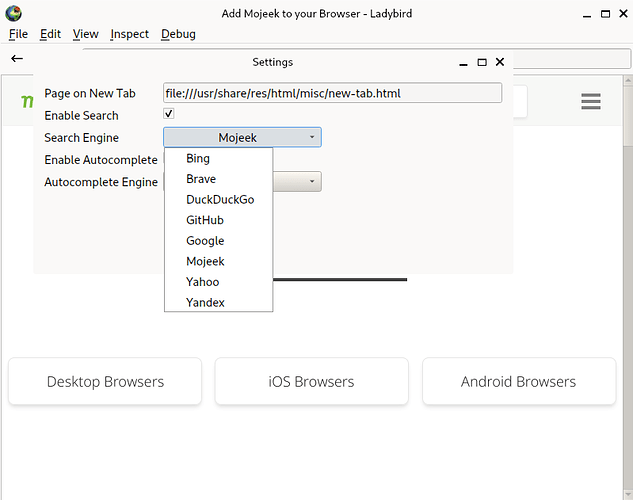Select DuckDuckGo in the dropdown list
Image resolution: width=633 pixels, height=500 pixels.
point(218,200)
